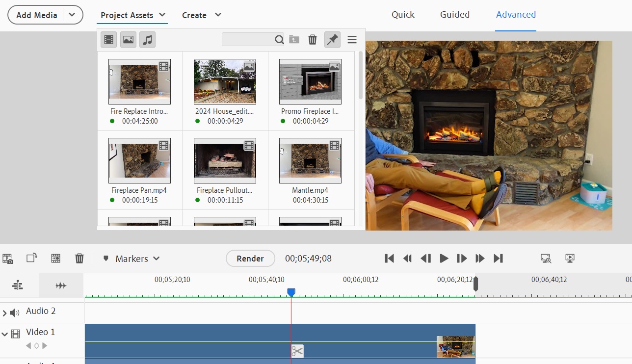Toggle the audio waveform view in timeline

click(x=61, y=285)
